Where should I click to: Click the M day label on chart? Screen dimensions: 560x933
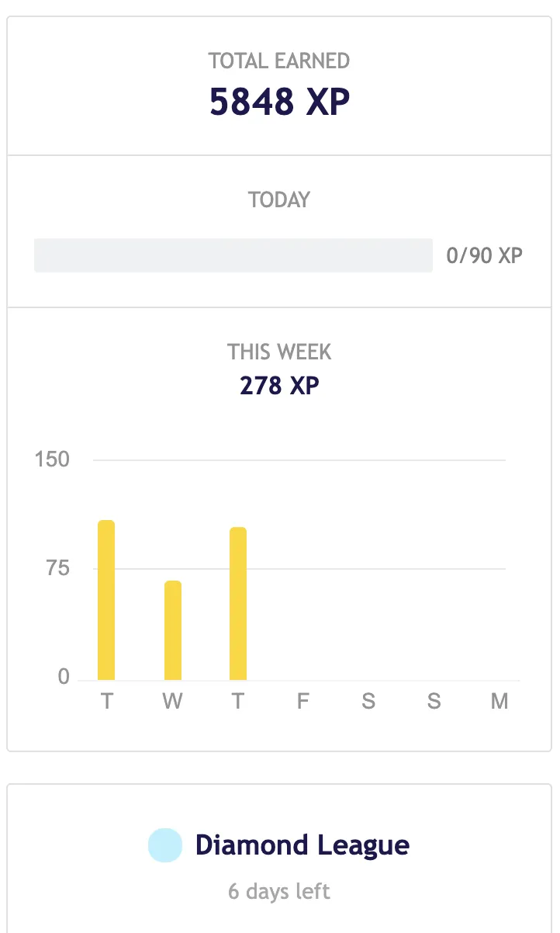click(x=500, y=702)
